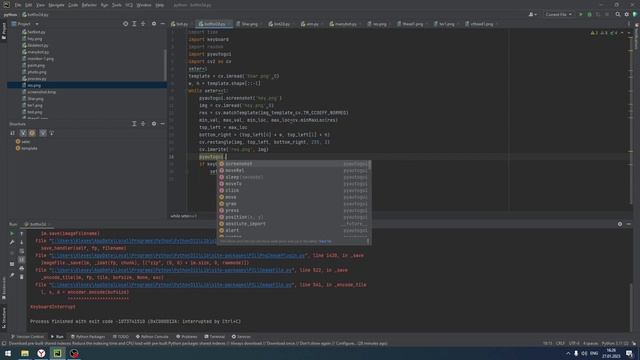Viewport: 640px width, 360px height.
Task: Locate the opened file in the Project tree
Action: tap(125, 24)
